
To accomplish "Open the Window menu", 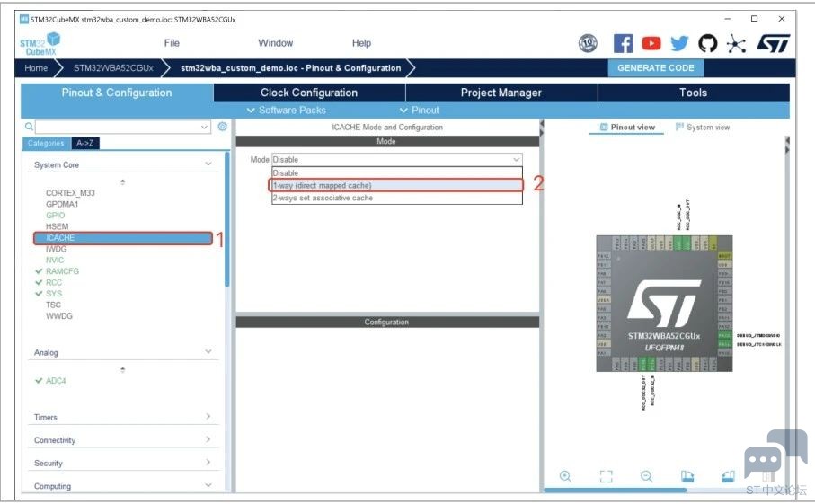I will point(276,43).
